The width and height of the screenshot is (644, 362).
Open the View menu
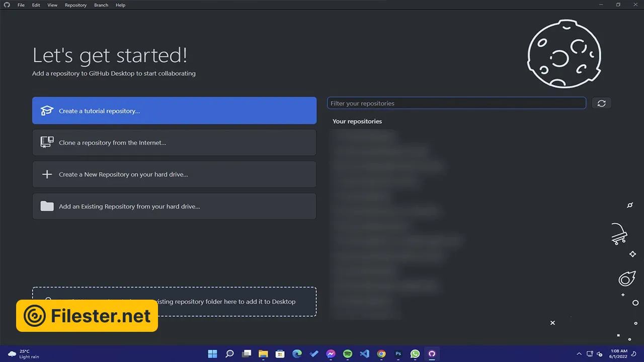click(52, 5)
